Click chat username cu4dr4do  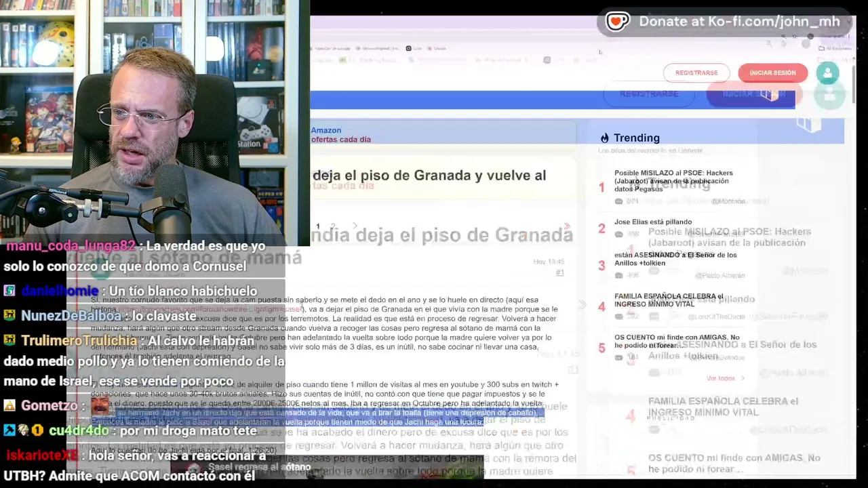(x=79, y=430)
